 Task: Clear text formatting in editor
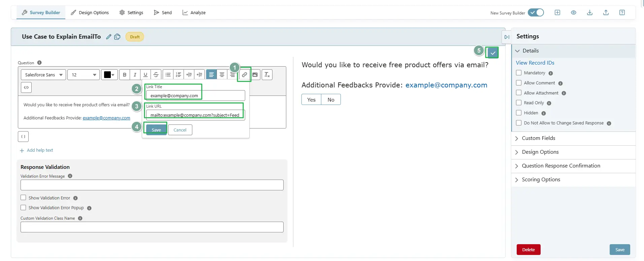[x=267, y=75]
